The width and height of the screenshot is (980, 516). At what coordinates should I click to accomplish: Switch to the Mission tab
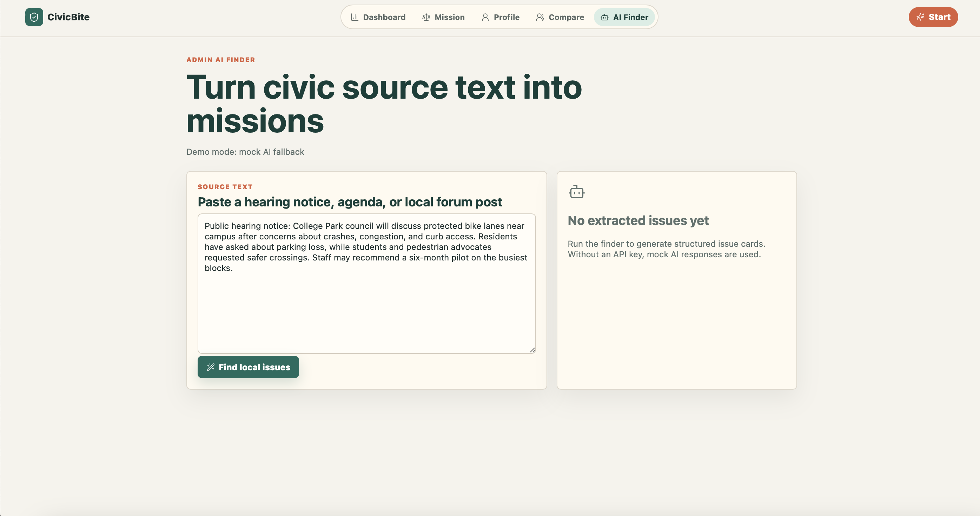point(449,17)
